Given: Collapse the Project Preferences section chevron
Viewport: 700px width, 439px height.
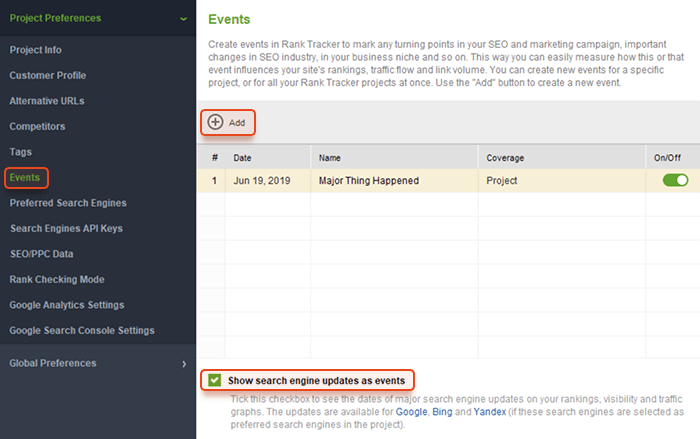Looking at the screenshot, I should 183,19.
